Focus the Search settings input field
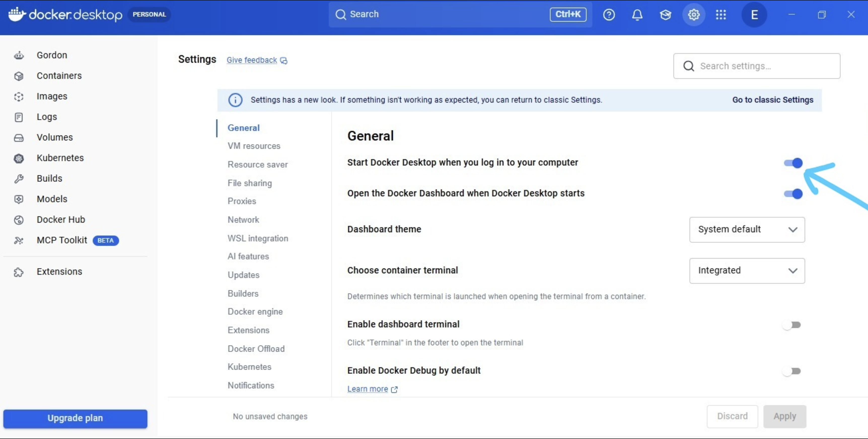 [x=756, y=66]
